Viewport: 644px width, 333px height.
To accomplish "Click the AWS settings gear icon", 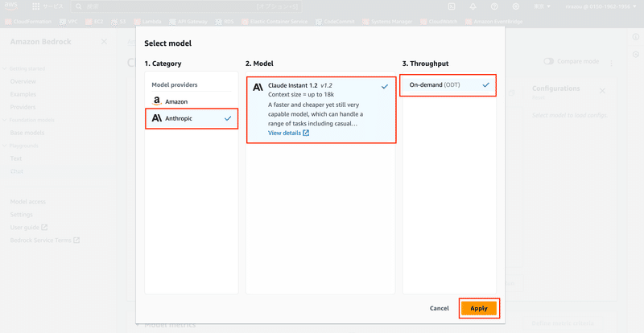I will pyautogui.click(x=515, y=6).
